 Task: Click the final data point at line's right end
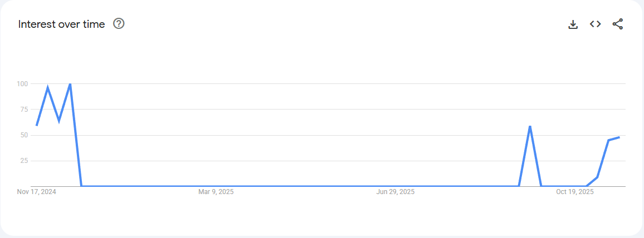619,137
